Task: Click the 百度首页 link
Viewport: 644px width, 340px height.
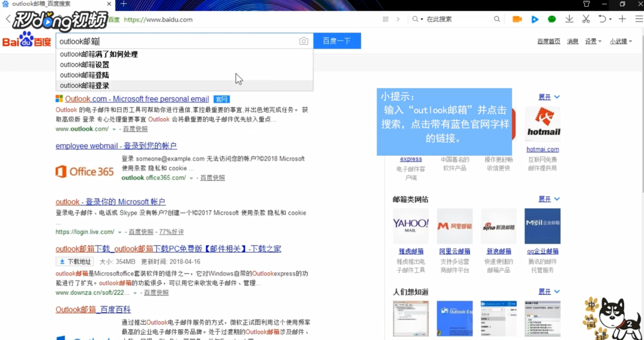Action: 548,41
